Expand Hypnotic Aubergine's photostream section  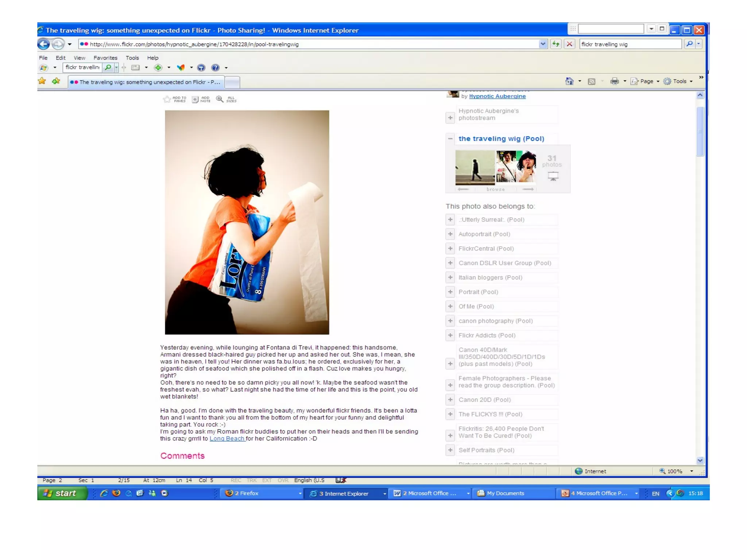(450, 117)
